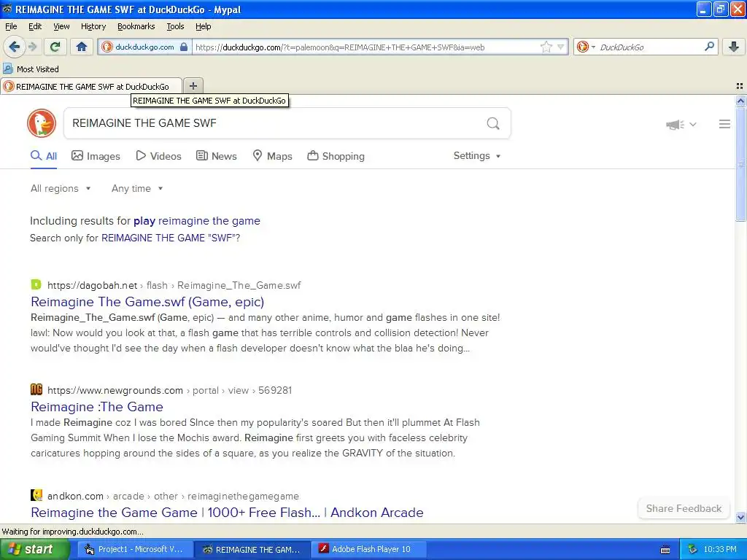Open Reimagine the Game Game Andkon Arcade link
The height and width of the screenshot is (560, 747).
[x=227, y=513]
